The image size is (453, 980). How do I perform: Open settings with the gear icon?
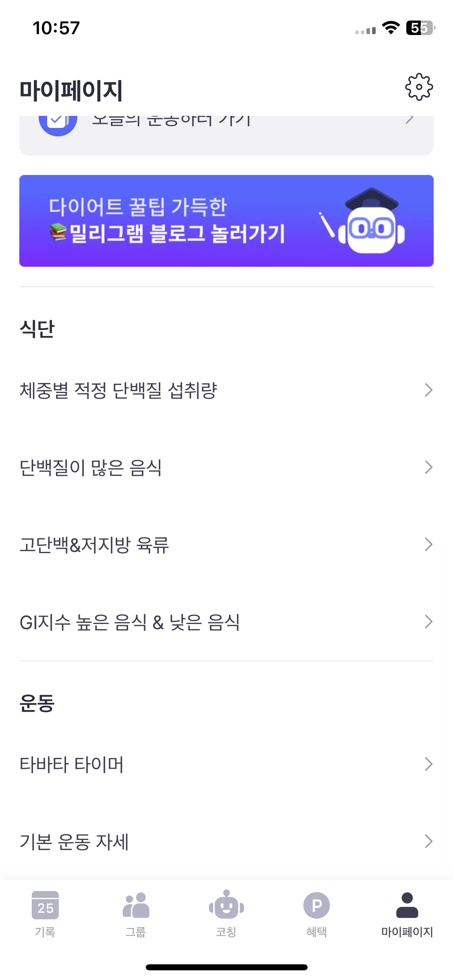click(x=419, y=87)
